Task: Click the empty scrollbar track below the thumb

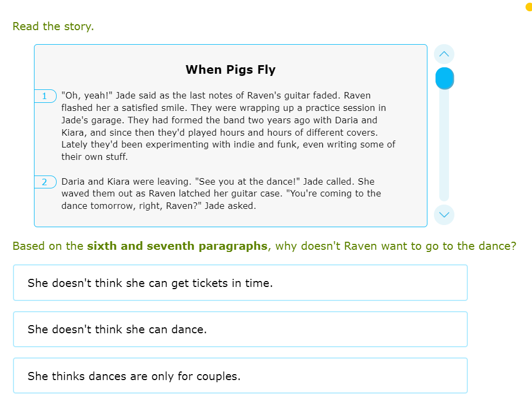Action: (x=444, y=151)
